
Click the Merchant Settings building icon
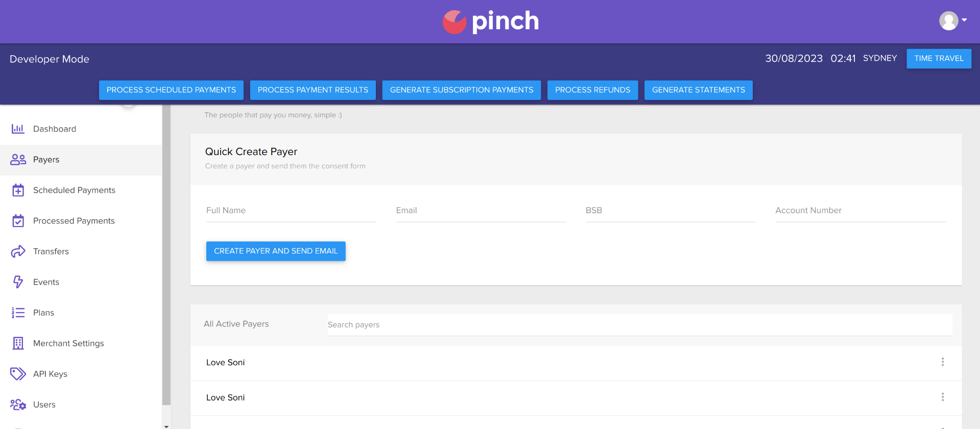18,343
